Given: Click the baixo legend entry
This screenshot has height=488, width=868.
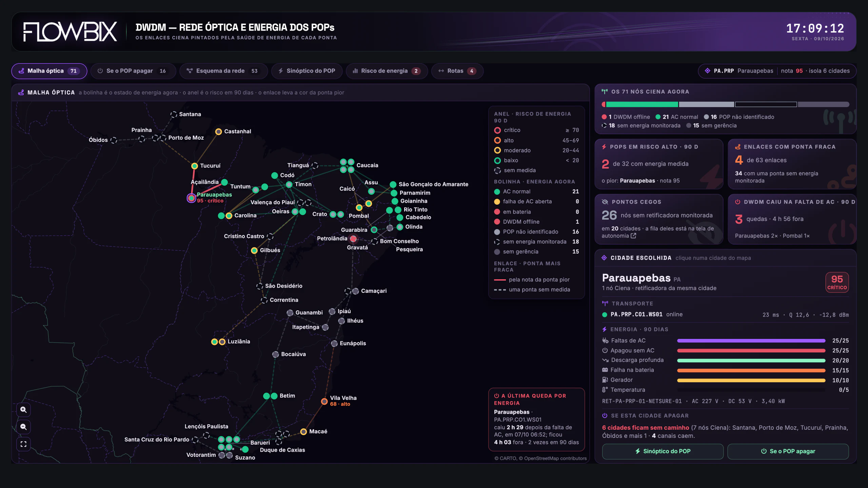Looking at the screenshot, I should [x=536, y=160].
